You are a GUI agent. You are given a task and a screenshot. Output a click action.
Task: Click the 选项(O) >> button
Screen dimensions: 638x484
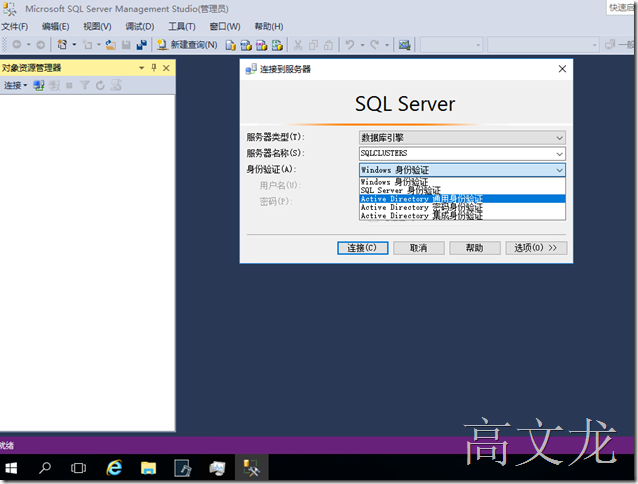tap(536, 248)
